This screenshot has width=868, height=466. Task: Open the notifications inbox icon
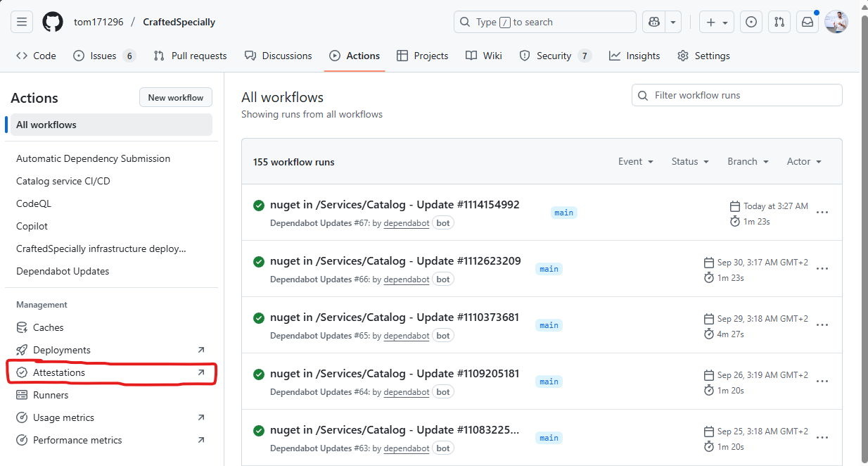pos(806,22)
